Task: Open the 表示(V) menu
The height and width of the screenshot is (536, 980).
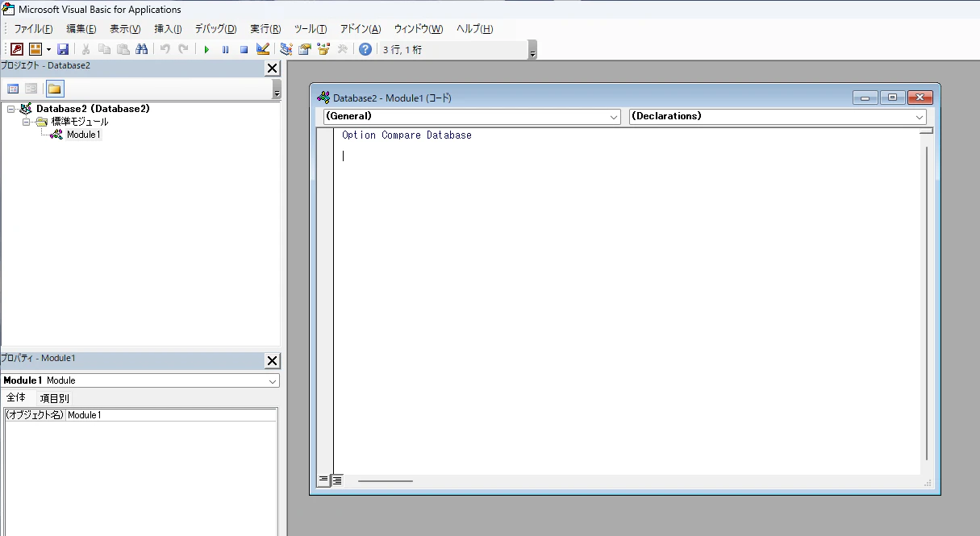Action: (125, 29)
